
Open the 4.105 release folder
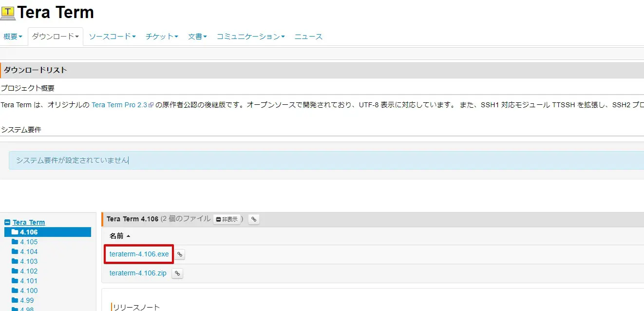[x=28, y=242]
